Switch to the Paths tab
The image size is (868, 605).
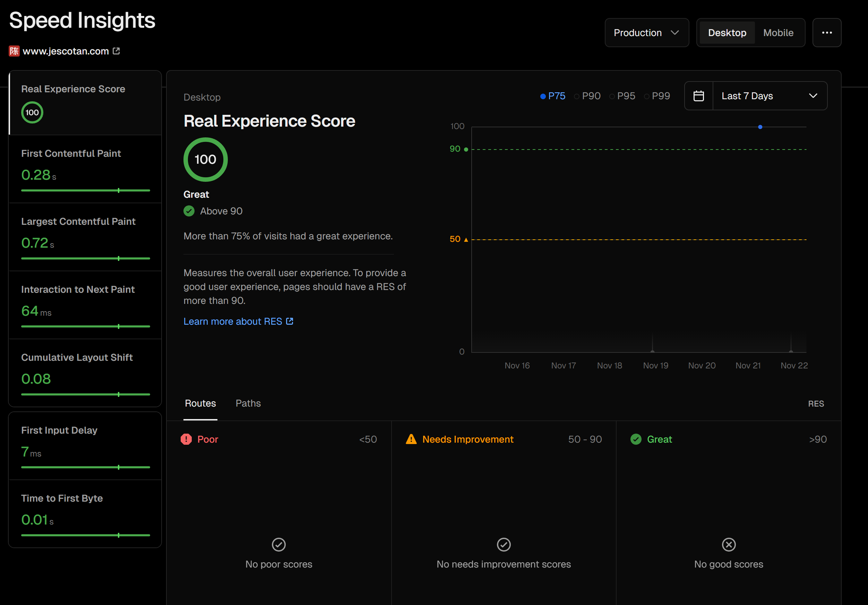tap(248, 403)
